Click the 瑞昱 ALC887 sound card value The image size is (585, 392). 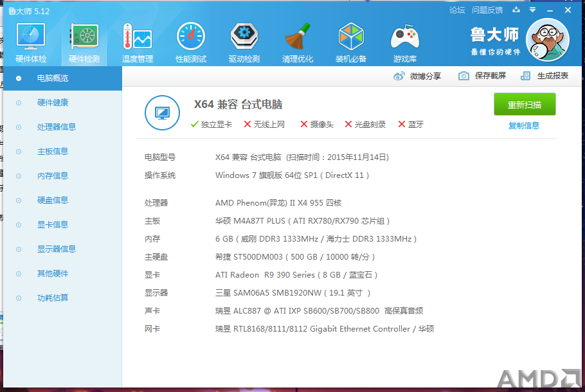click(x=319, y=310)
